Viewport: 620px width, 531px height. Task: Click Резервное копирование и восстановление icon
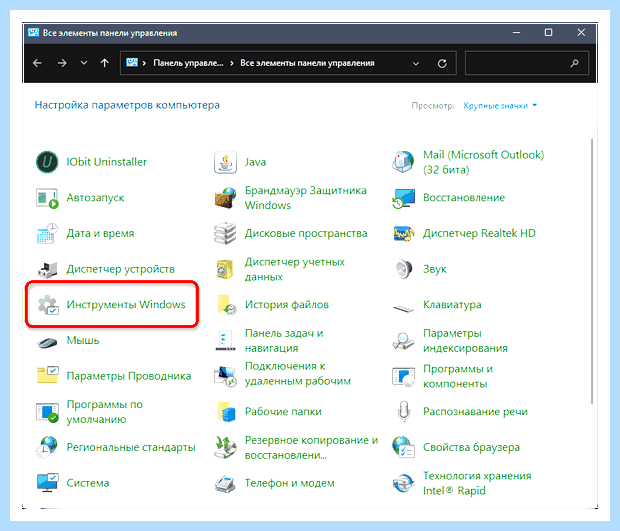pyautogui.click(x=225, y=448)
